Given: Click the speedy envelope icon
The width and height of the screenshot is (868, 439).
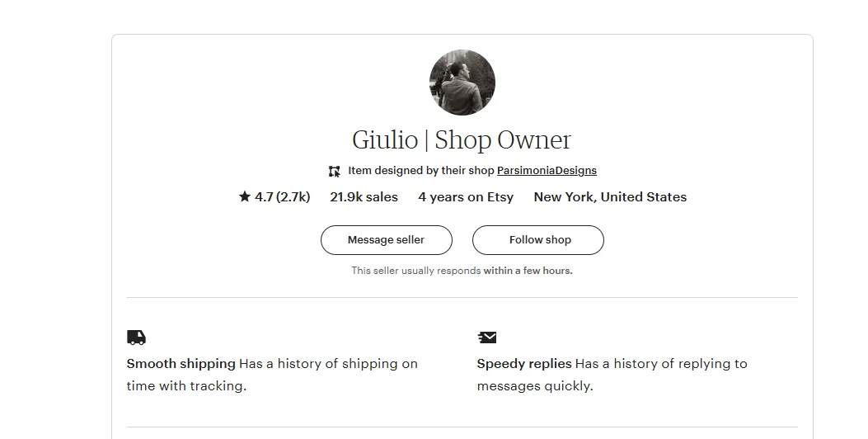Looking at the screenshot, I should pos(487,337).
